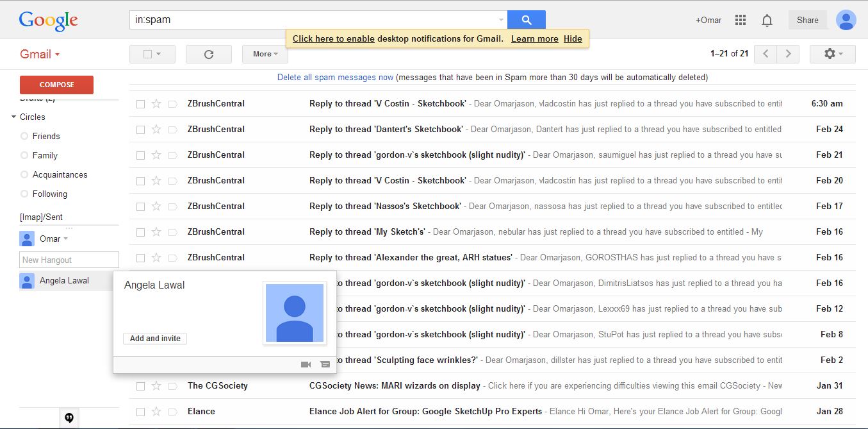The width and height of the screenshot is (868, 429).
Task: Click 'Click here to enable' notifications link
Action: point(334,38)
